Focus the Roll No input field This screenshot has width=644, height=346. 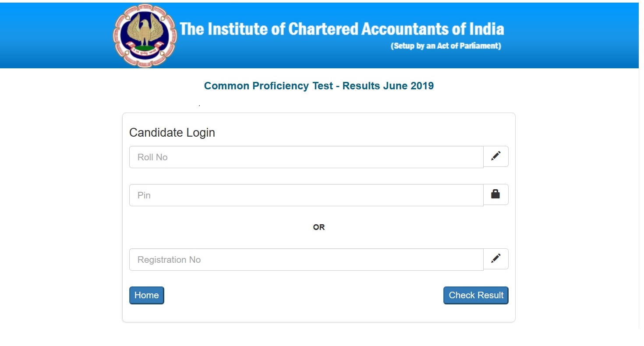click(306, 157)
